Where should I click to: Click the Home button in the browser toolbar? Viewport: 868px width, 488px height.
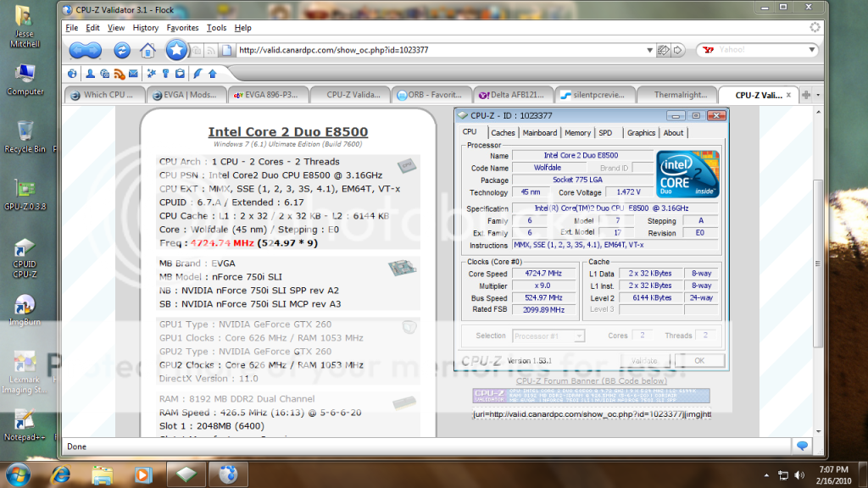pyautogui.click(x=147, y=50)
